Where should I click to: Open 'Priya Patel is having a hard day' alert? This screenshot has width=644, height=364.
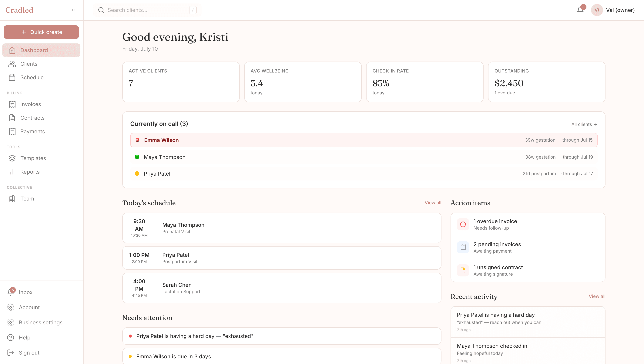coord(282,336)
